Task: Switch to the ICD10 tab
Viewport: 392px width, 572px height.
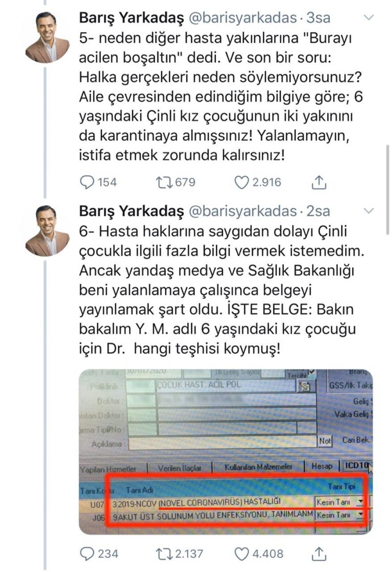Action: click(x=357, y=465)
